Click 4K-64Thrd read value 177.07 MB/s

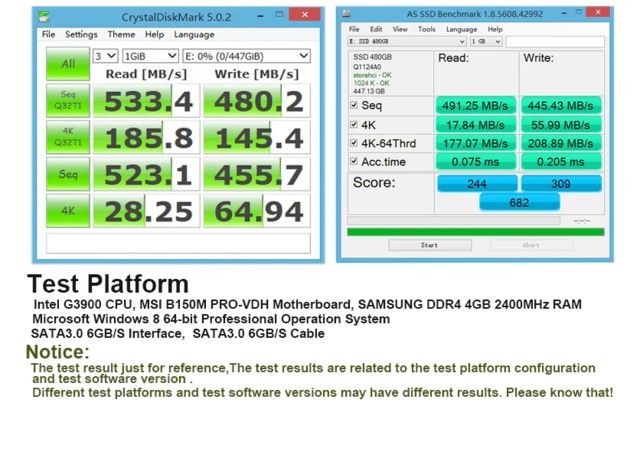[476, 143]
